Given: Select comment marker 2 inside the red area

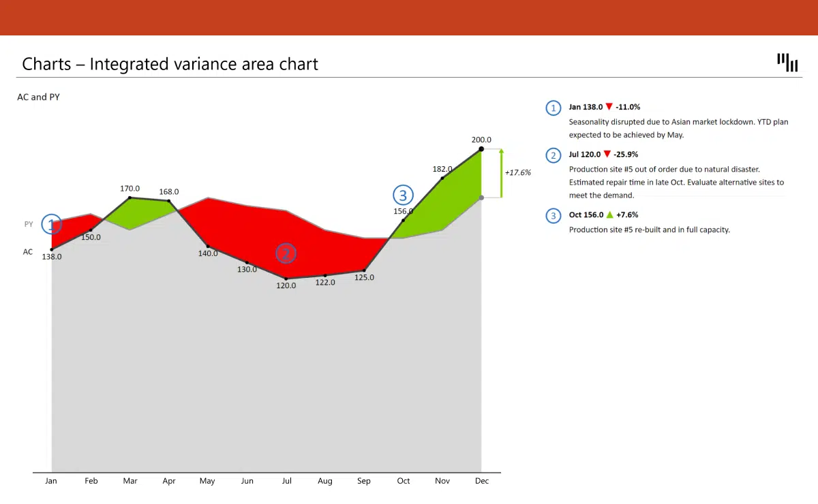Looking at the screenshot, I should click(286, 253).
